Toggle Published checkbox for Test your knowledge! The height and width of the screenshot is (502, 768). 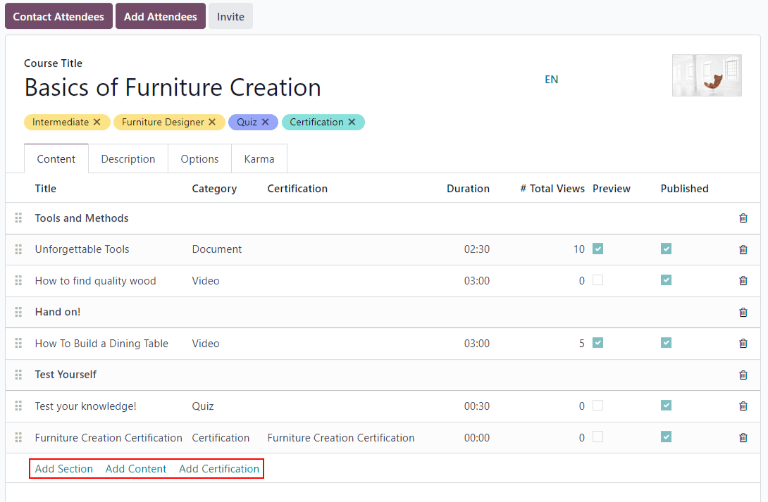(x=666, y=406)
